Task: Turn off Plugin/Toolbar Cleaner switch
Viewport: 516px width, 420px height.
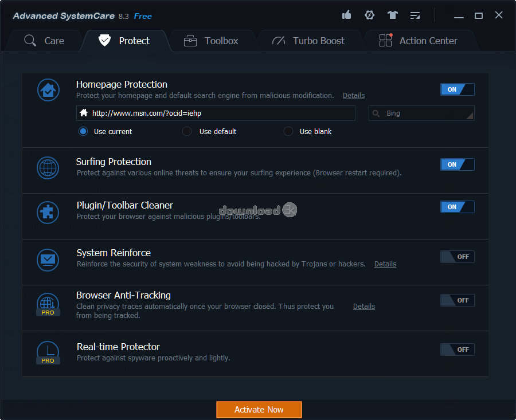Action: pyautogui.click(x=458, y=207)
